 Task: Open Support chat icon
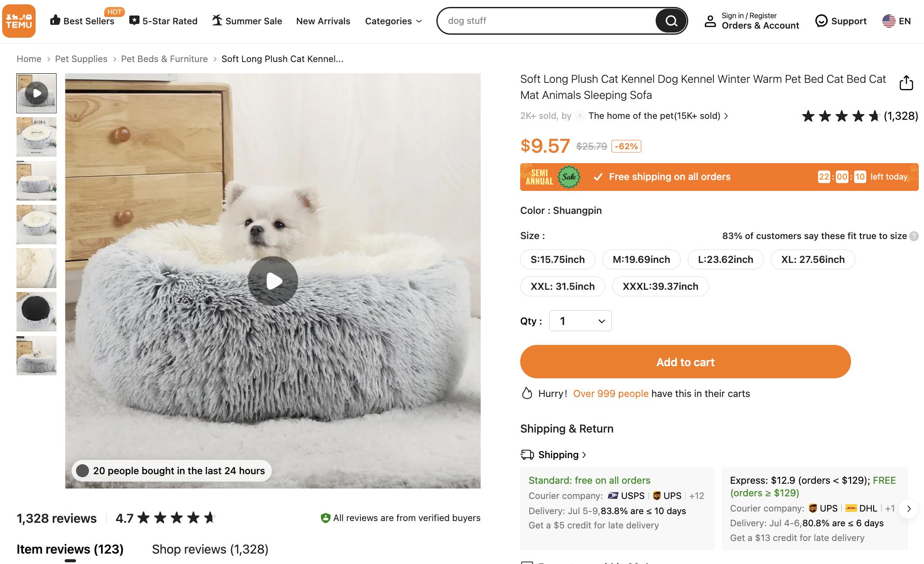tap(821, 21)
